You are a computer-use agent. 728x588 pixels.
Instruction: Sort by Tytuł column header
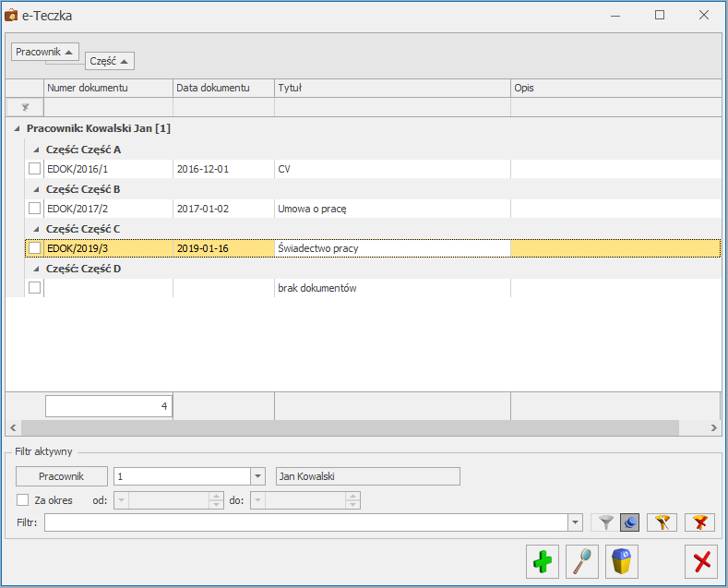tap(392, 88)
